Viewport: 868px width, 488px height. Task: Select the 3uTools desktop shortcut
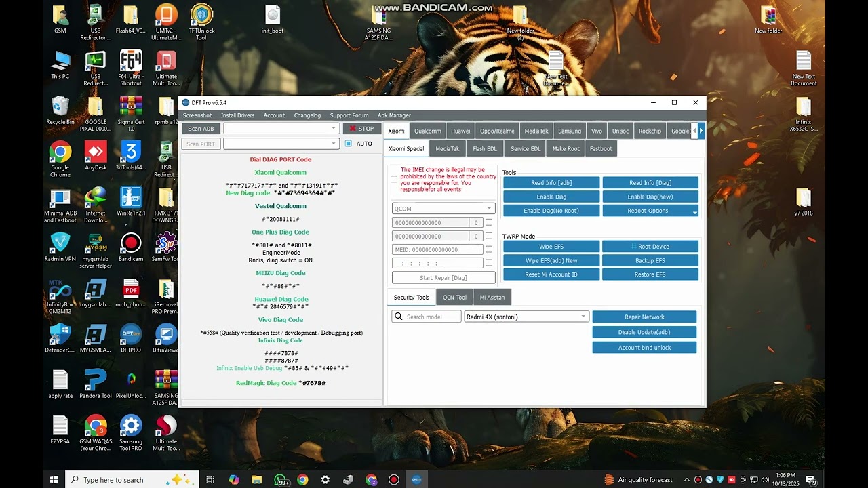tap(131, 152)
